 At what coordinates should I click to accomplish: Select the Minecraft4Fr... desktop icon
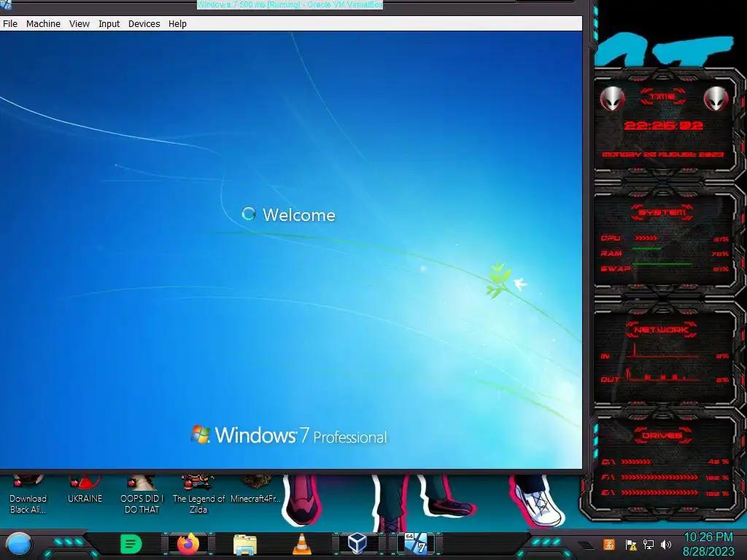pos(256,489)
